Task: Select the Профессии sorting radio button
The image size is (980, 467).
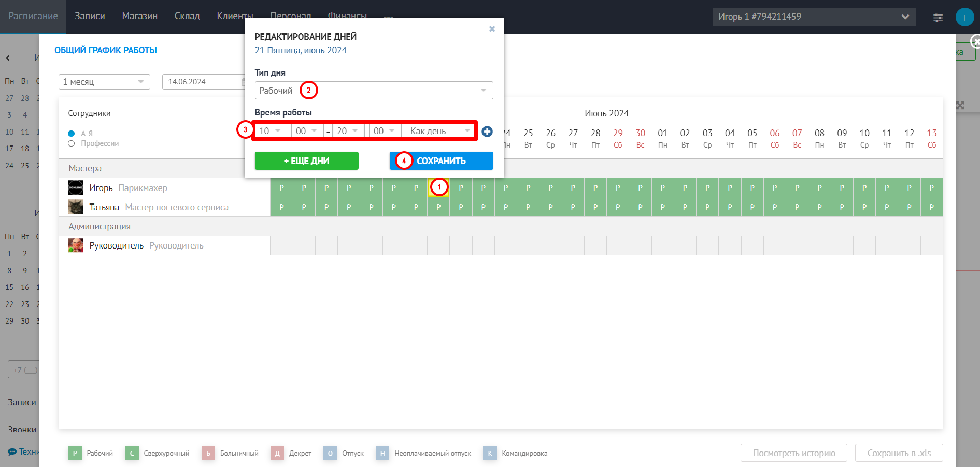Action: click(72, 143)
